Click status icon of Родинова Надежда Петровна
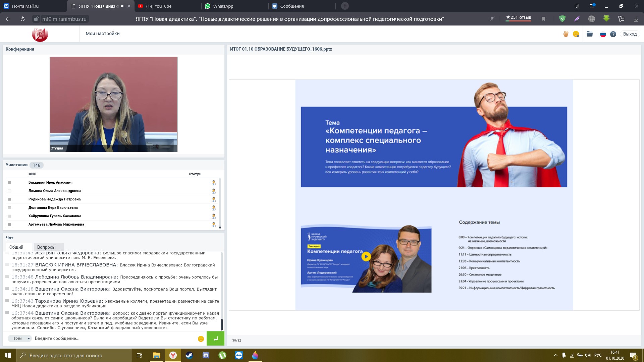Viewport: 644px width, 362px height. coord(213,199)
